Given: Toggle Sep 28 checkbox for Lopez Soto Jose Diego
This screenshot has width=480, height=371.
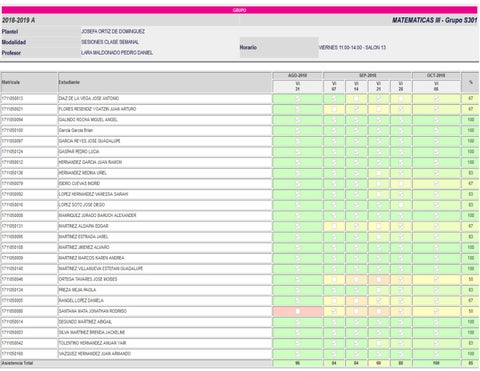Looking at the screenshot, I should click(401, 205).
